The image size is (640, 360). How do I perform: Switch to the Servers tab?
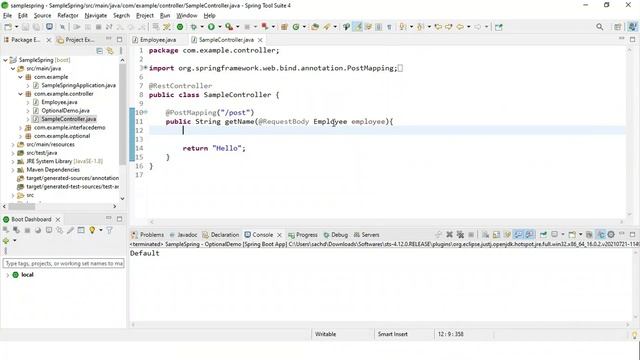[x=367, y=235]
